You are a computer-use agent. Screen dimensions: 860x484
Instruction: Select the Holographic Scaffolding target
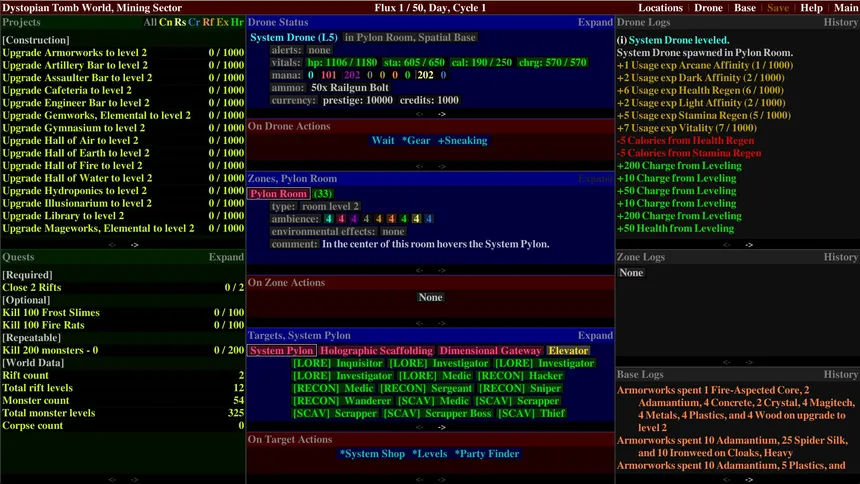376,351
